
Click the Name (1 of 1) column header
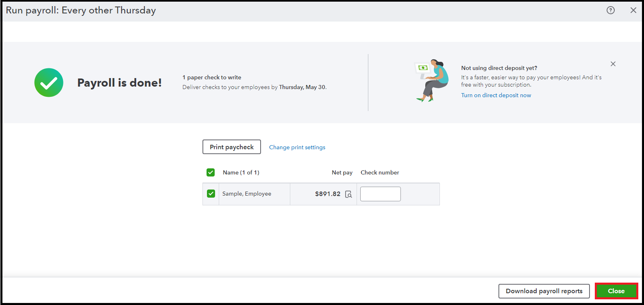pyautogui.click(x=241, y=172)
